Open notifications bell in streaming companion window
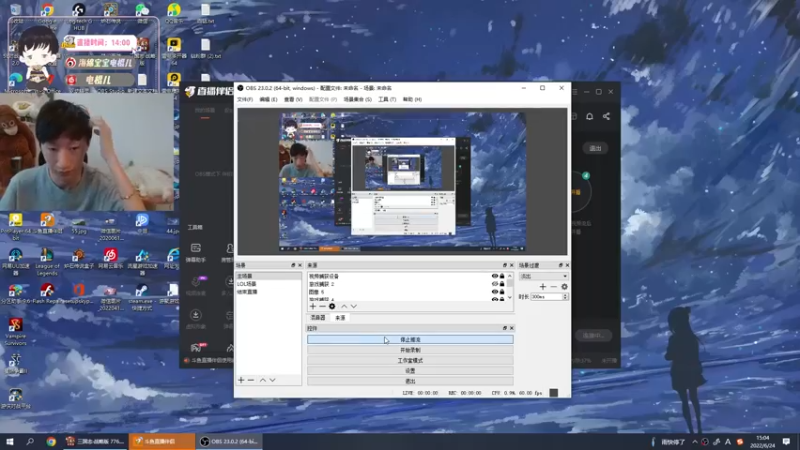 pos(589,116)
